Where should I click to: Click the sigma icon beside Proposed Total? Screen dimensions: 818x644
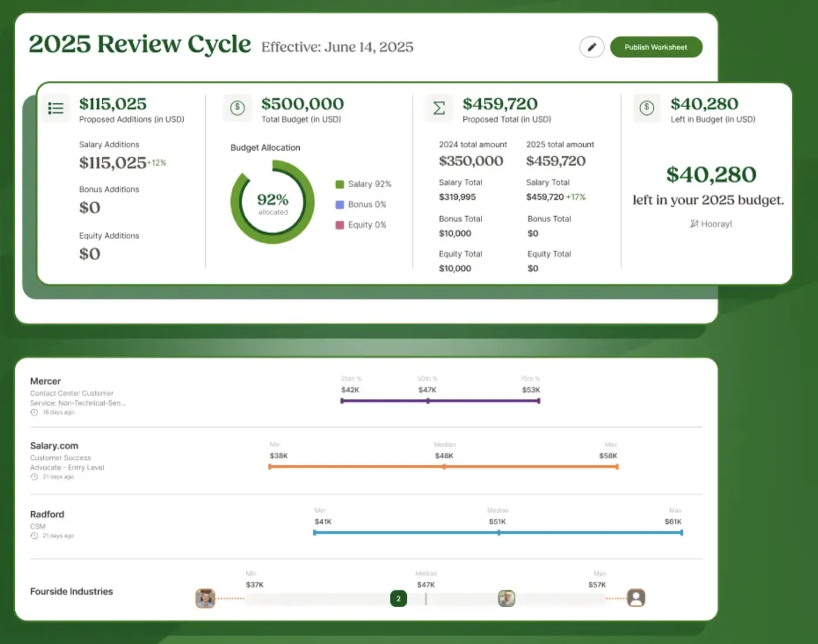439,108
